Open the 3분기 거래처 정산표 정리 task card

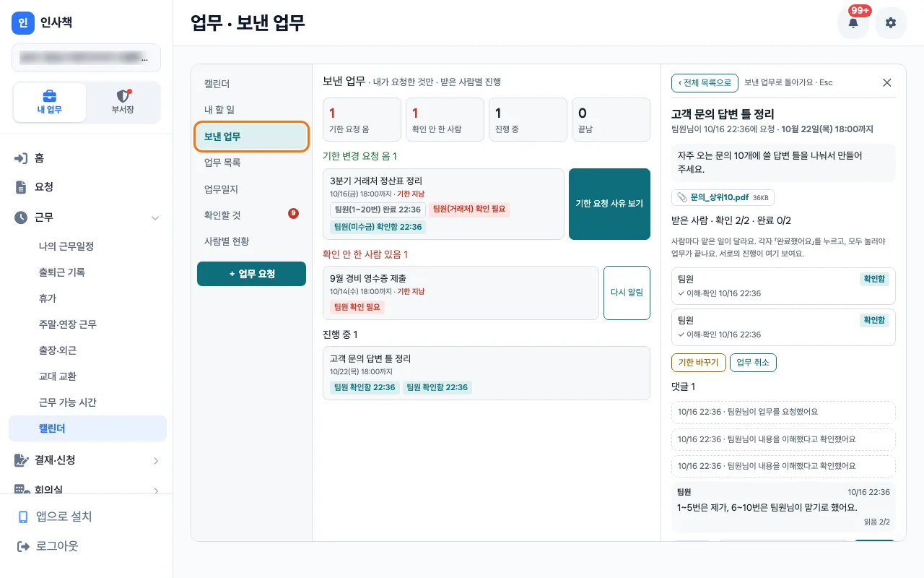(444, 204)
